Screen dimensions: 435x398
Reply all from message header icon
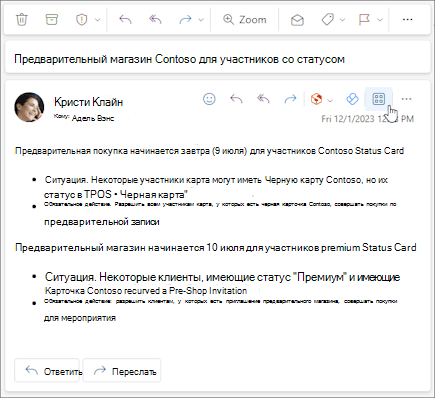263,99
